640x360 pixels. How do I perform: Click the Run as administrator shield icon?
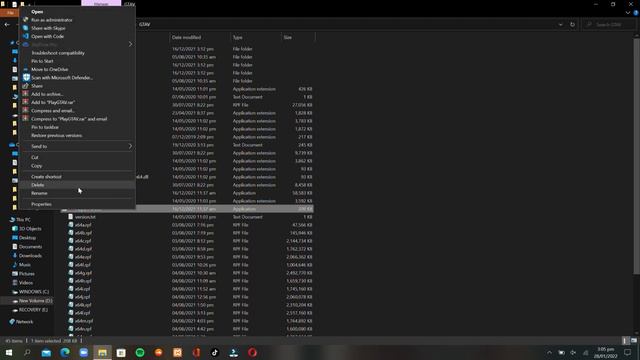[26, 20]
